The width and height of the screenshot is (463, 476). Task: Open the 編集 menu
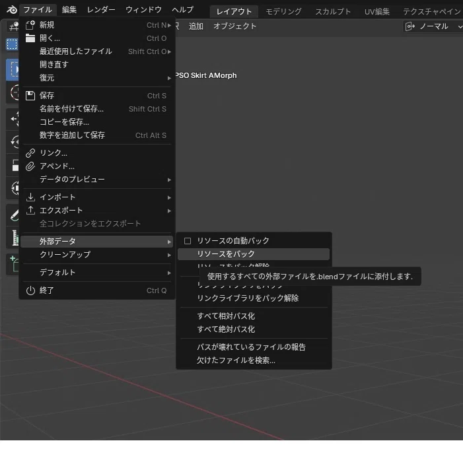pos(69,10)
